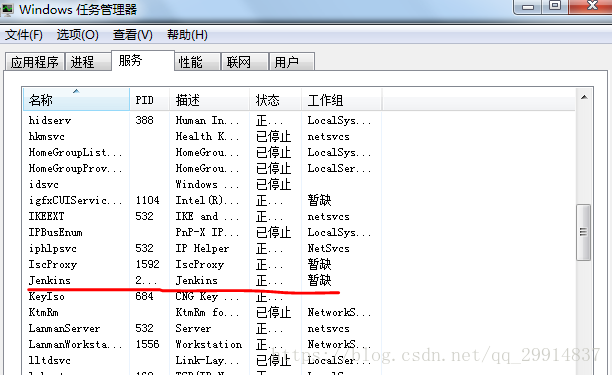Click the Server description cell
Viewport: 612px width, 375px height.
193,328
